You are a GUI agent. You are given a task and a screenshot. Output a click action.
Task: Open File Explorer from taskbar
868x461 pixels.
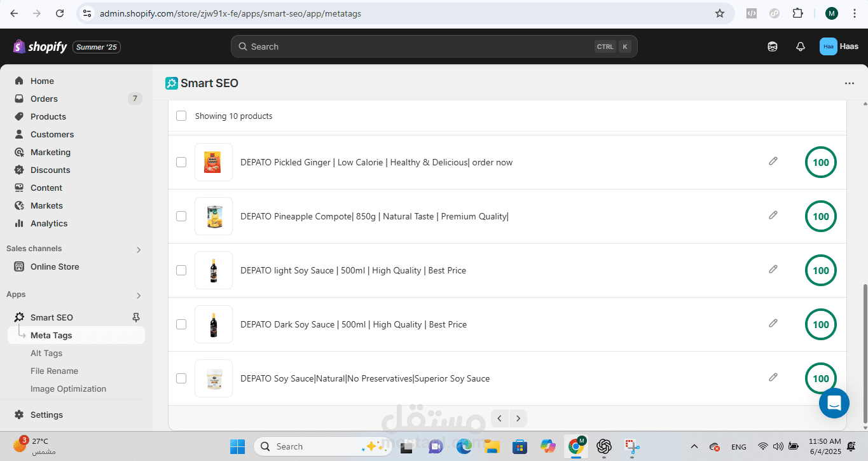(x=492, y=446)
